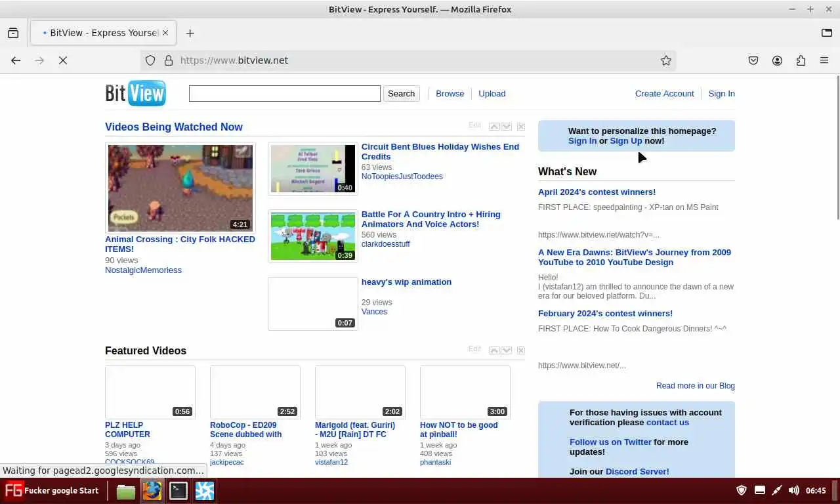Image resolution: width=840 pixels, height=504 pixels.
Task: Open Animal Crossing City Folk video thumbnail
Action: (180, 188)
